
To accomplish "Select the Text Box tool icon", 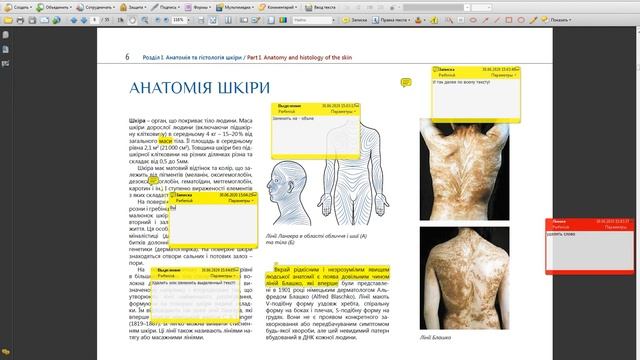I will [x=461, y=20].
